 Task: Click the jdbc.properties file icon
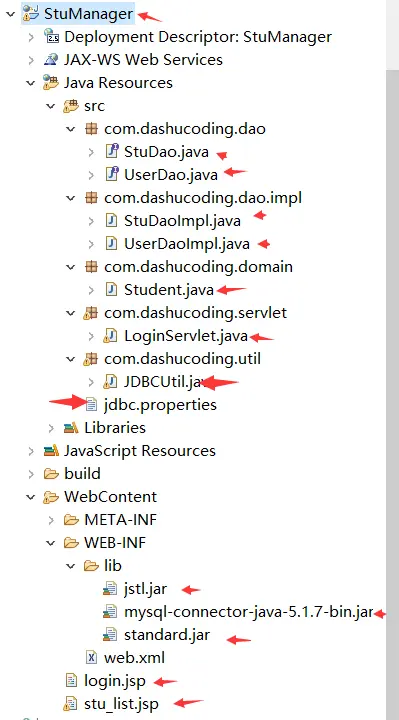pyautogui.click(x=92, y=405)
